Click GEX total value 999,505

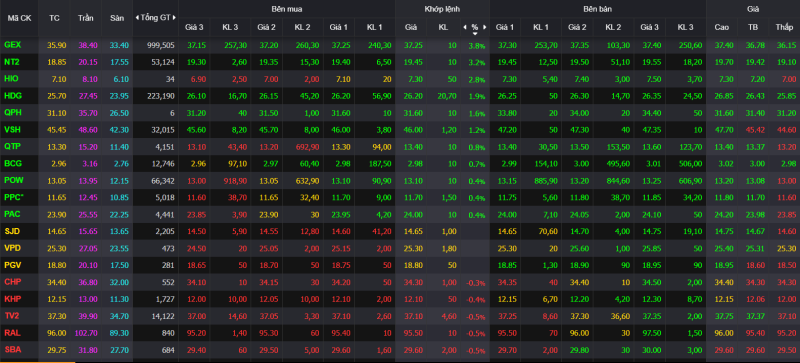tap(161, 45)
